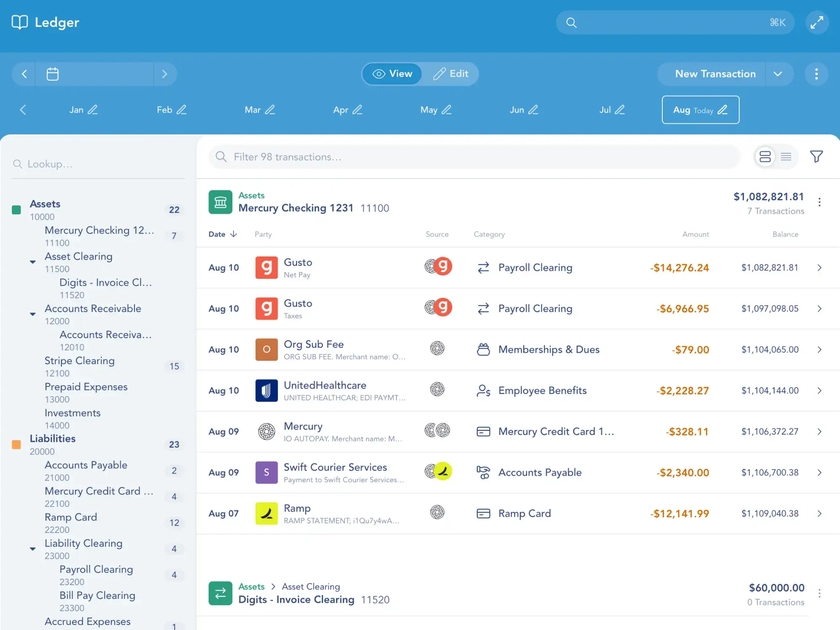Viewport: 840px width, 630px height.
Task: Click the edit pencil next to Jan
Action: pyautogui.click(x=92, y=110)
